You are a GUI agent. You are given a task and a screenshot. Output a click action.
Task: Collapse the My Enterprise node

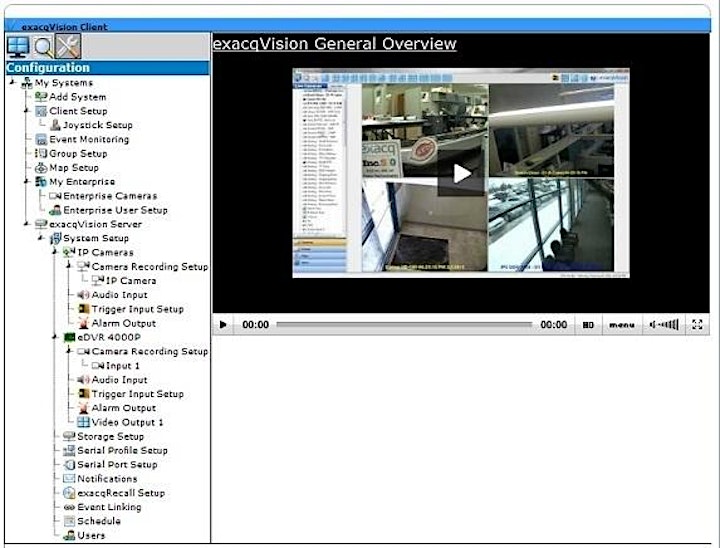(27, 181)
